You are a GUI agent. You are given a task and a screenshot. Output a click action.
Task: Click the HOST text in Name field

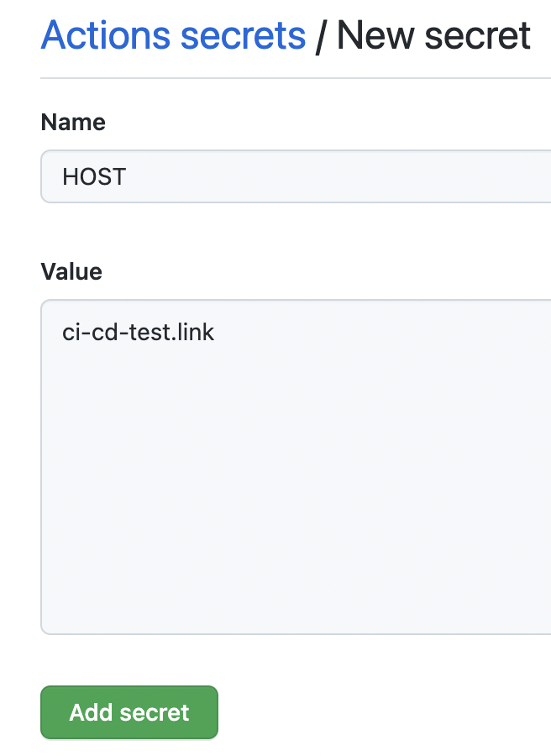click(x=94, y=177)
